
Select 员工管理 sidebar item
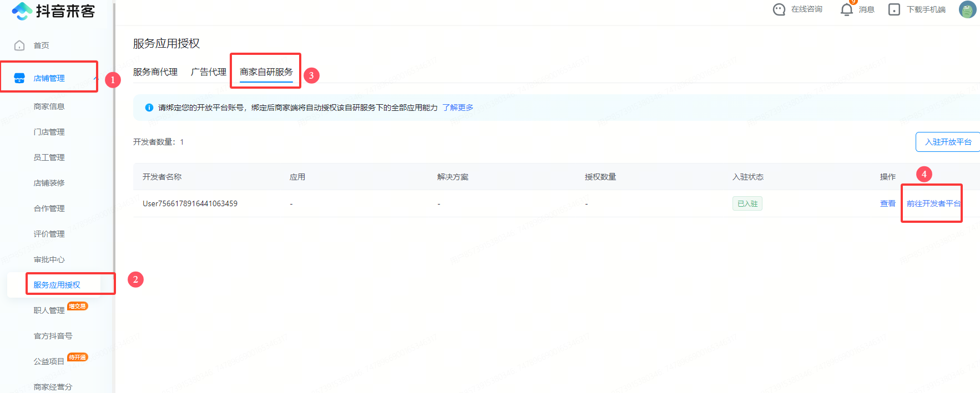tap(49, 157)
